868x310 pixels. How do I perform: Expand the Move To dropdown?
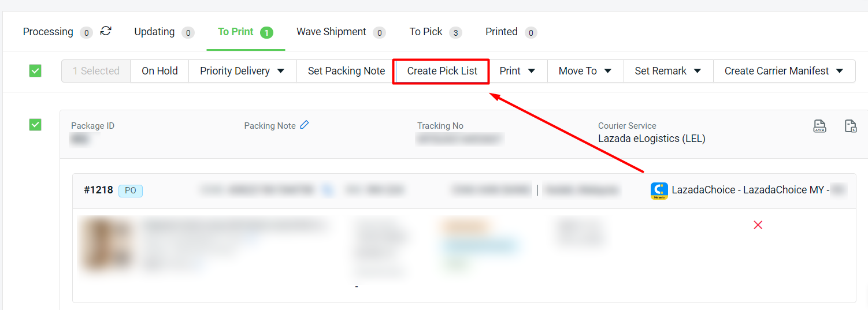click(585, 71)
